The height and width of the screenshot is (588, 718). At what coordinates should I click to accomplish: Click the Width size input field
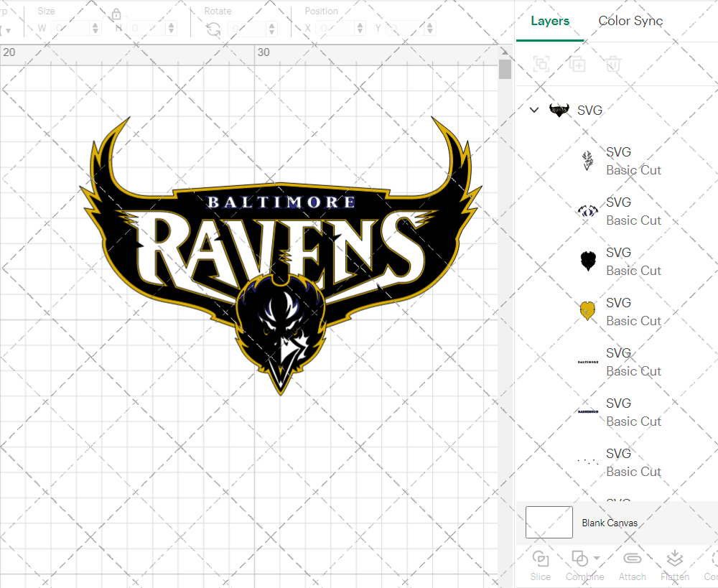click(70, 29)
